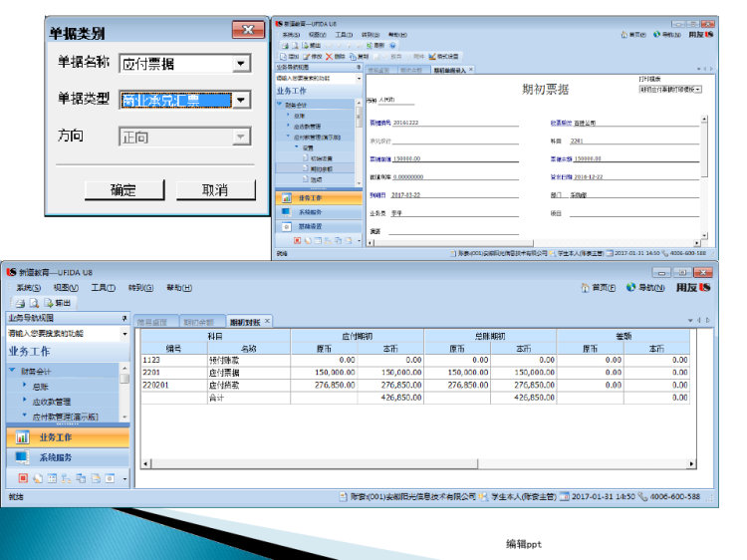Click 首页 home icon in lower window

pos(585,288)
